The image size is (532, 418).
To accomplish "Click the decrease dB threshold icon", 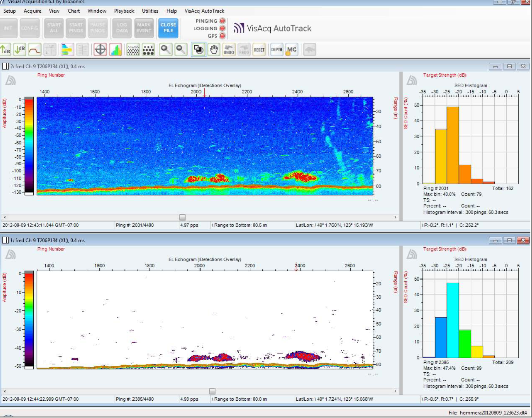I will (x=20, y=50).
